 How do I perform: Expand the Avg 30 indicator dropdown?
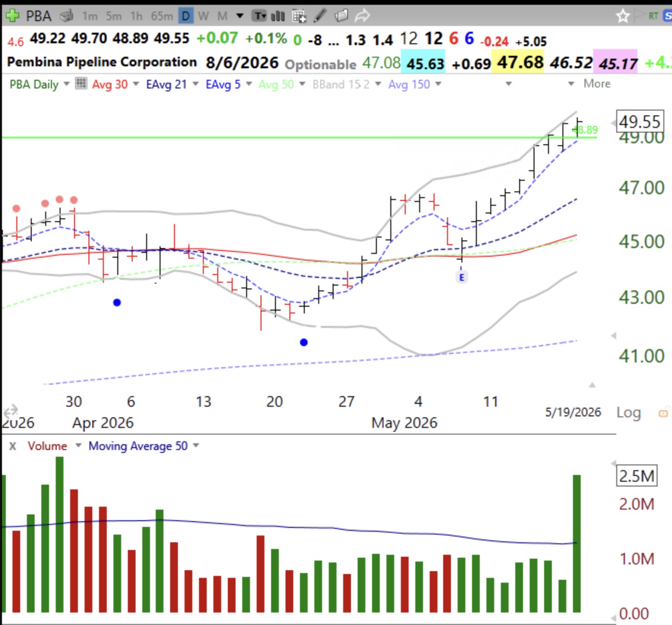pos(136,84)
